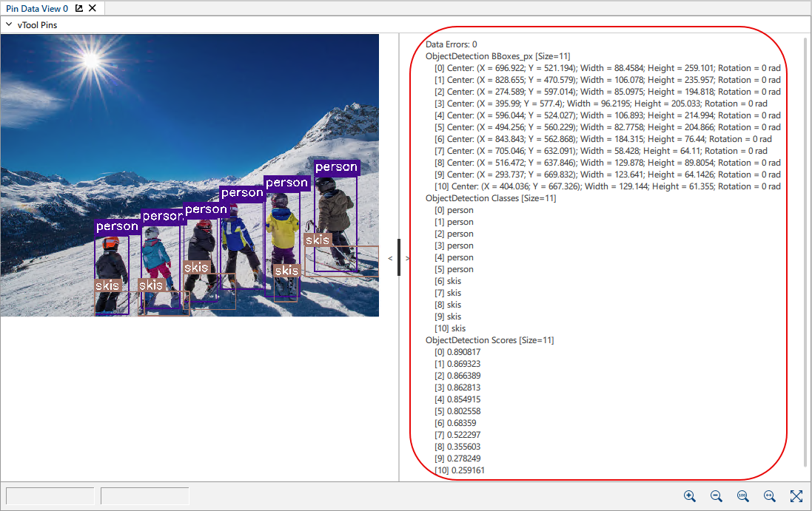Select score row "[8] 0.355603"
The height and width of the screenshot is (511, 812).
click(x=457, y=447)
